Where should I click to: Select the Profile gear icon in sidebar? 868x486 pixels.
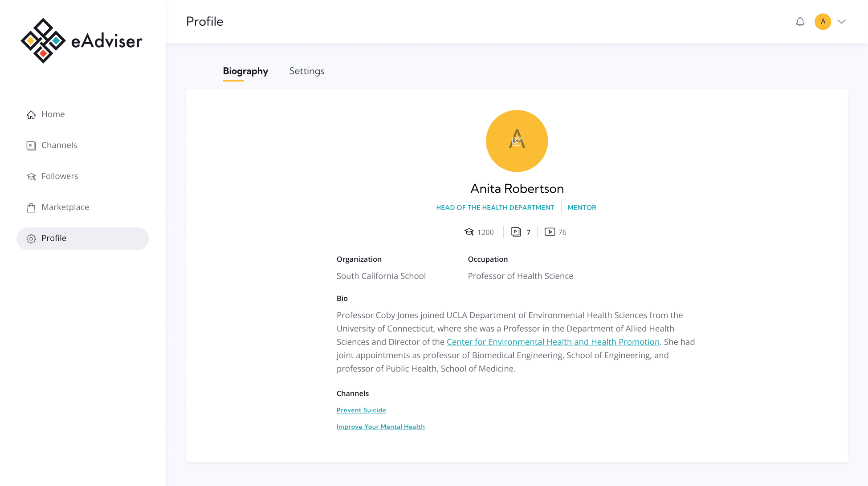tap(31, 239)
